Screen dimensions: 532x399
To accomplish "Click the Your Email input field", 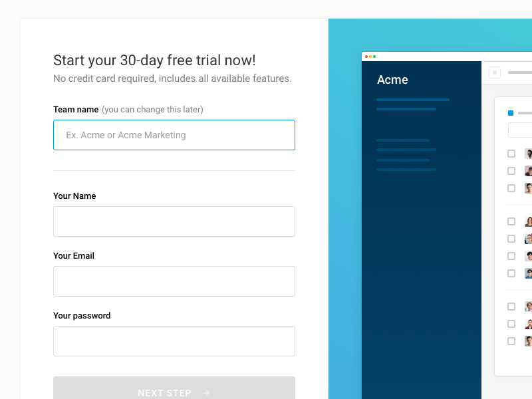I will pyautogui.click(x=174, y=281).
